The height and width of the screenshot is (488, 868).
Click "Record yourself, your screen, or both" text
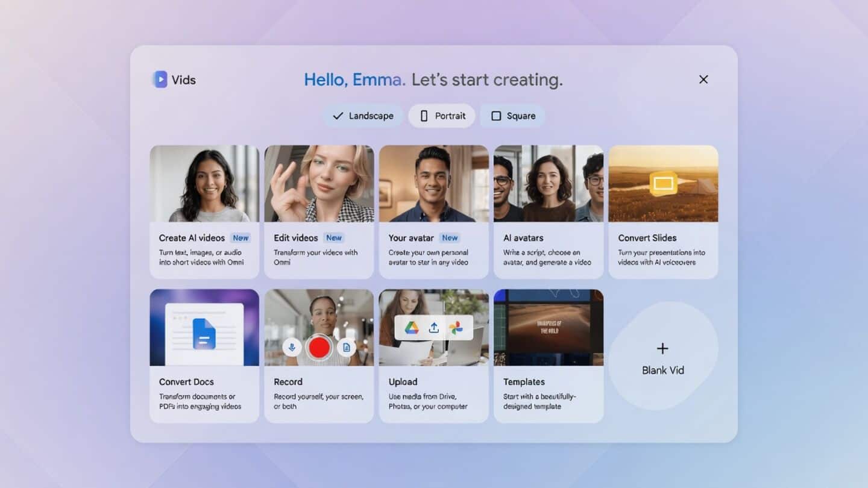click(x=318, y=401)
